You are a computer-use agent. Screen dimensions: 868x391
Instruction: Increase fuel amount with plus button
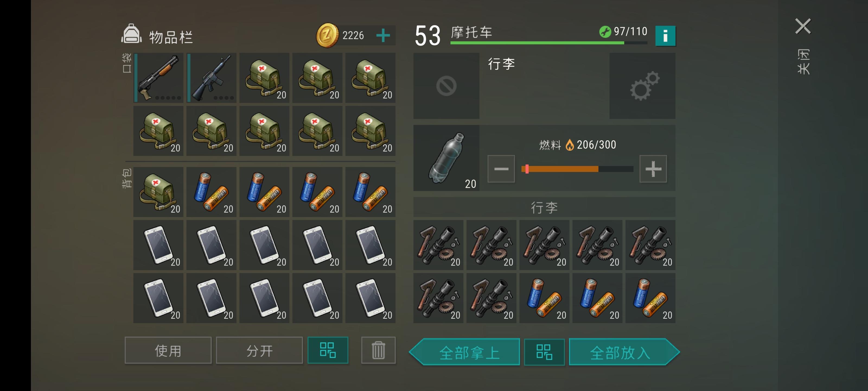(x=653, y=169)
